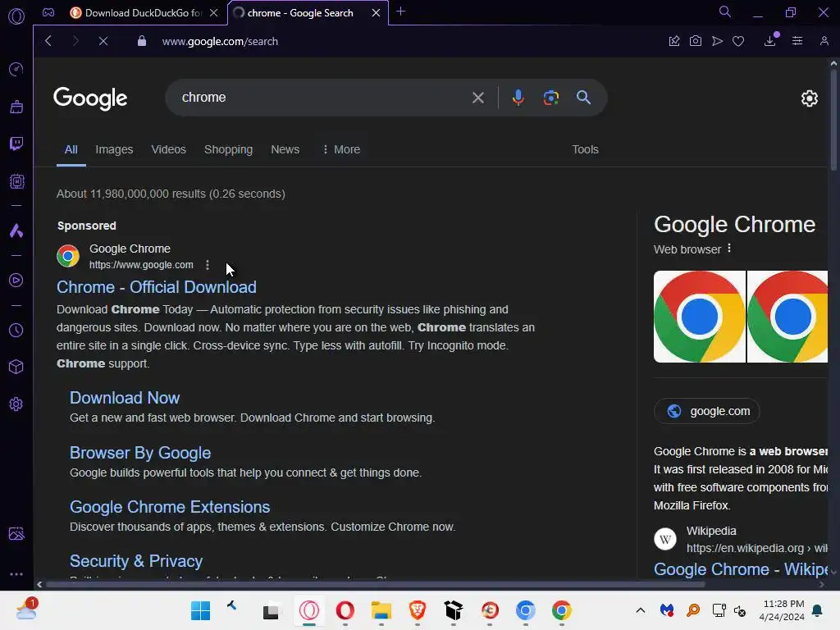
Task: Open sponsored result three-dot menu
Action: (x=208, y=265)
